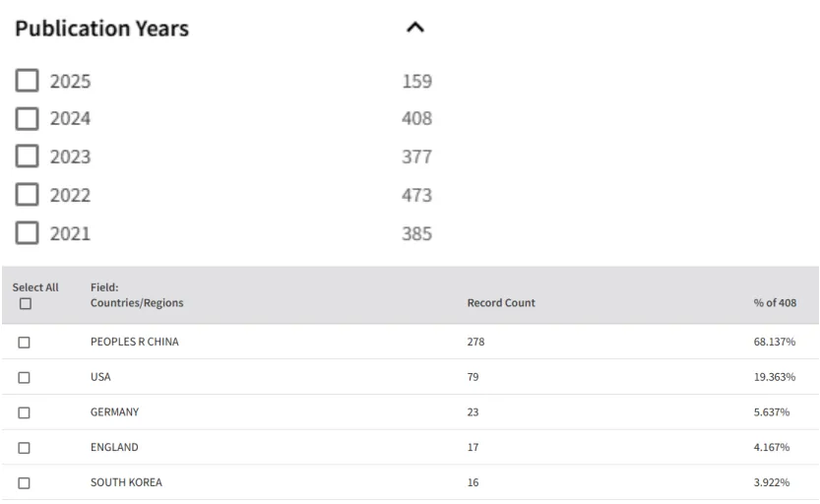Select the 2022 publication year checkbox
The image size is (820, 504).
click(x=27, y=195)
